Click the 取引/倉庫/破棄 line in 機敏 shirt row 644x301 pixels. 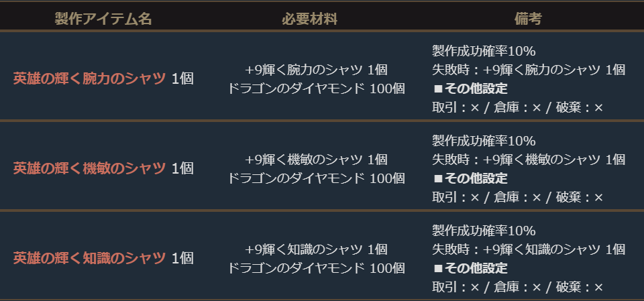[518, 197]
